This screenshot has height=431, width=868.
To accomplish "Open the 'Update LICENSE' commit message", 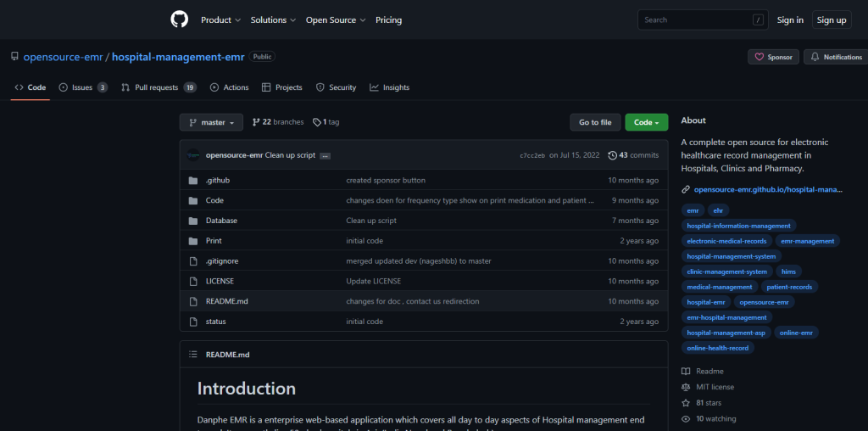I will 374,282.
